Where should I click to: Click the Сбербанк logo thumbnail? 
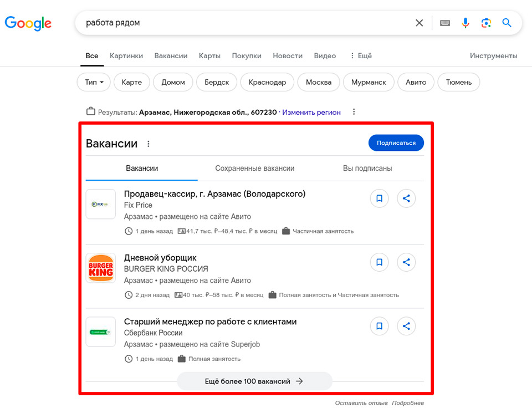click(101, 332)
